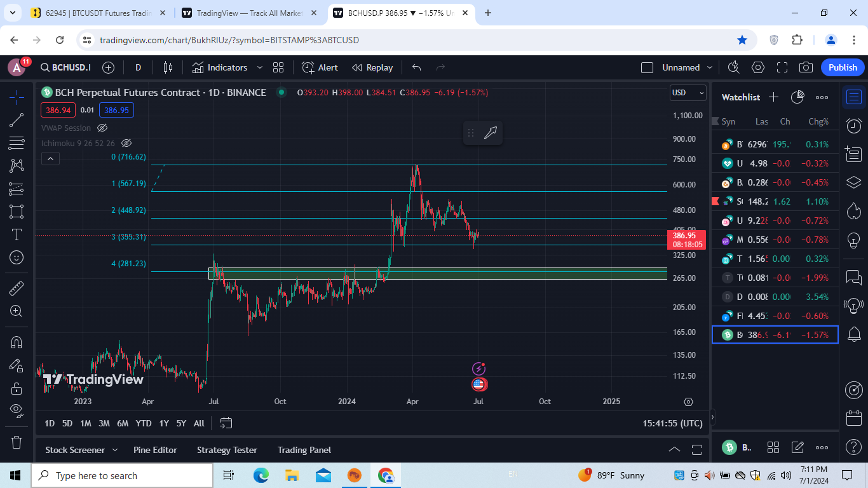Image resolution: width=868 pixels, height=488 pixels.
Task: Select the geometric shapes tool
Action: tap(17, 211)
